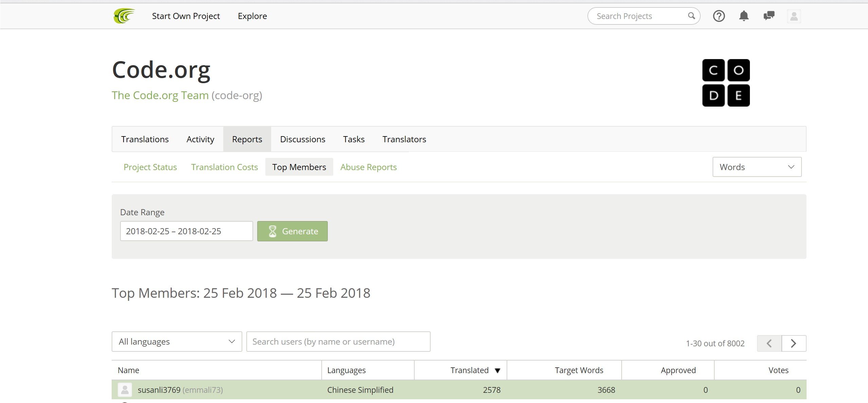
Task: Click the Crowdin logo icon
Action: (x=124, y=16)
